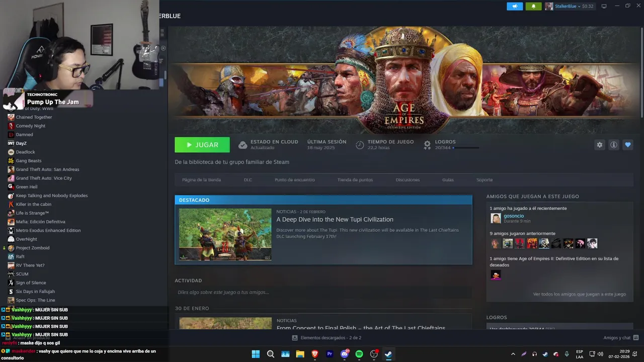The image size is (644, 362).
Task: Open the Discusiones tab
Action: 408,180
